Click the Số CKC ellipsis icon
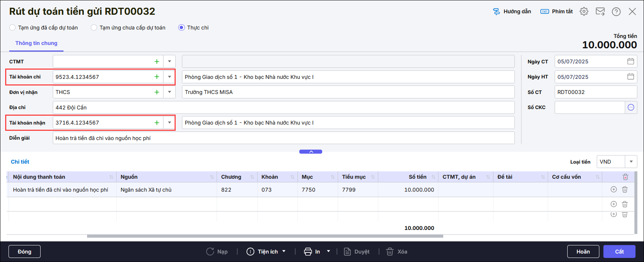644x262 pixels. [631, 107]
